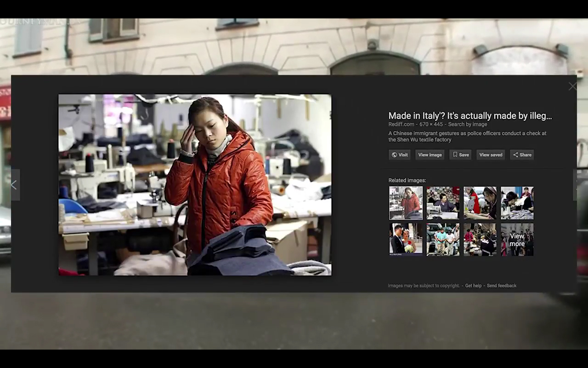This screenshot has height=368, width=588.
Task: Click the Get help link
Action: point(473,286)
